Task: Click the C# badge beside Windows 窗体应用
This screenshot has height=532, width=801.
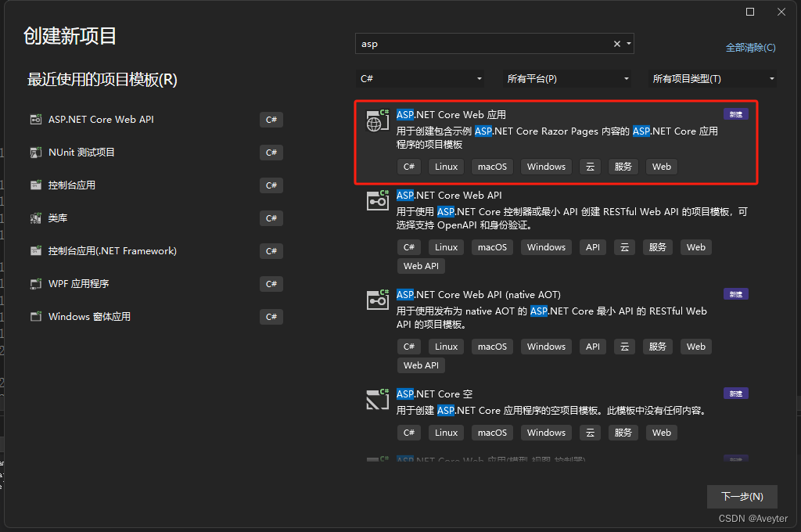Action: (x=271, y=317)
